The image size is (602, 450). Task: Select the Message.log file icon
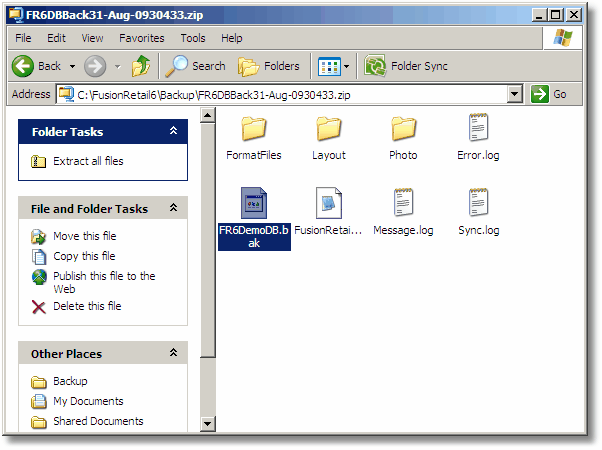coord(403,202)
